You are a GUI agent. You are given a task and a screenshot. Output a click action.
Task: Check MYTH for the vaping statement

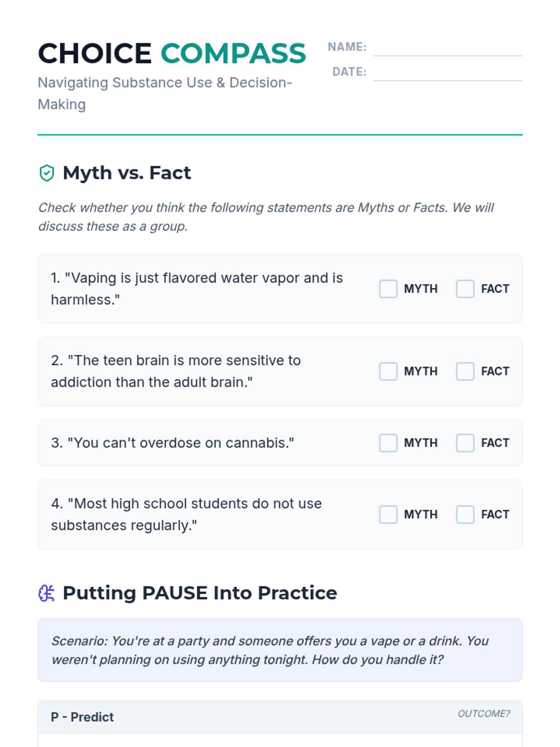pos(388,289)
